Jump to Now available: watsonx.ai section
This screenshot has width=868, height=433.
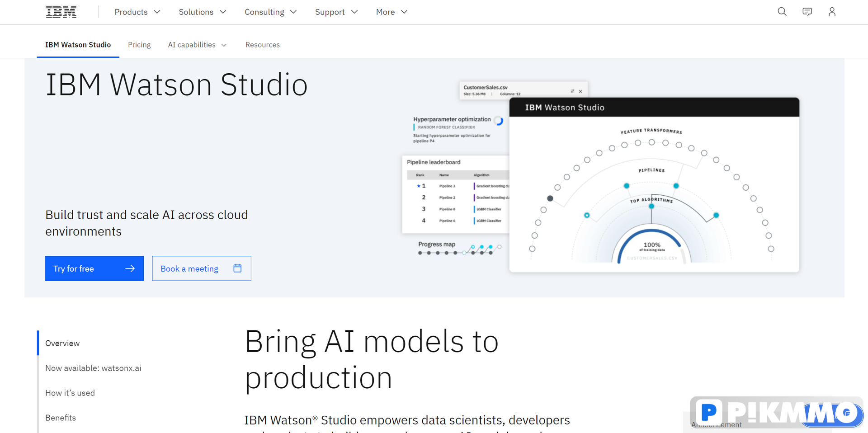[x=93, y=368]
